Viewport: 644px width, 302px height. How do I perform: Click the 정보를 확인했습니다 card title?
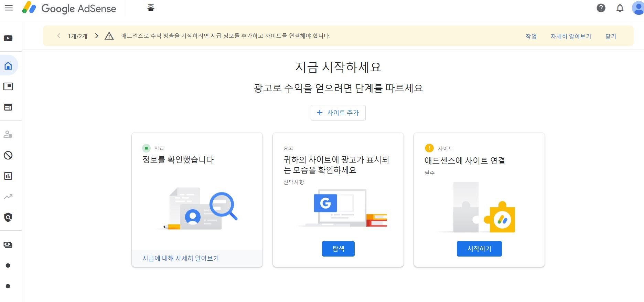point(178,160)
